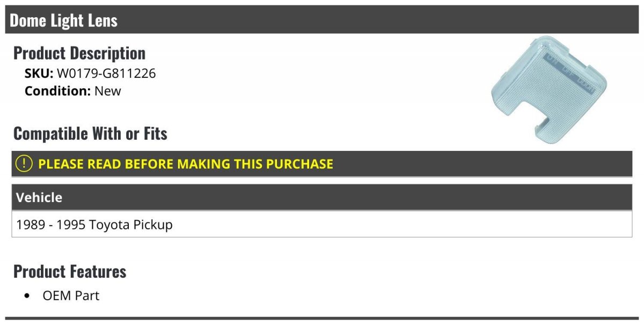This screenshot has height=325, width=644.
Task: Click the Condition: New text
Action: [x=73, y=91]
